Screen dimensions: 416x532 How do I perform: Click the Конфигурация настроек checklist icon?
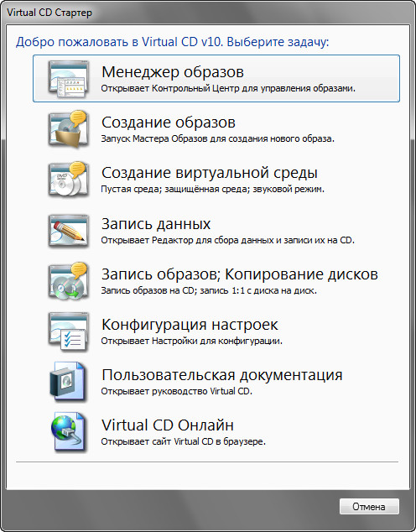pyautogui.click(x=69, y=331)
